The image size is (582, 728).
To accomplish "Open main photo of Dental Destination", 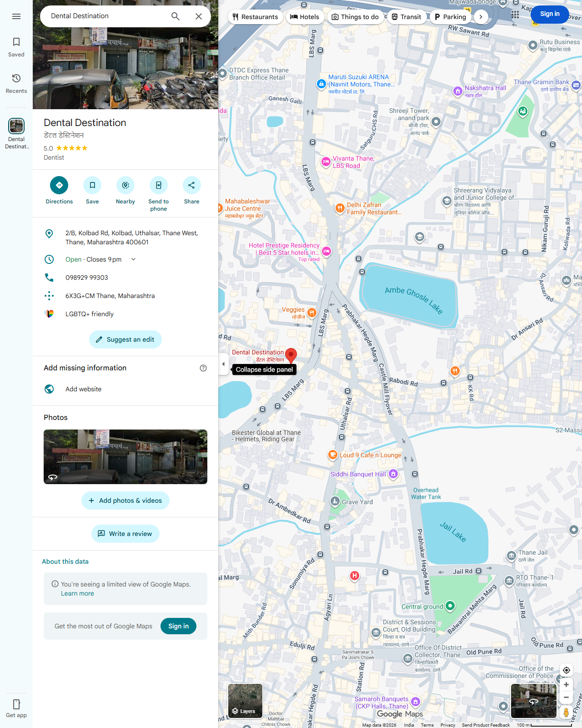I will coord(125,55).
